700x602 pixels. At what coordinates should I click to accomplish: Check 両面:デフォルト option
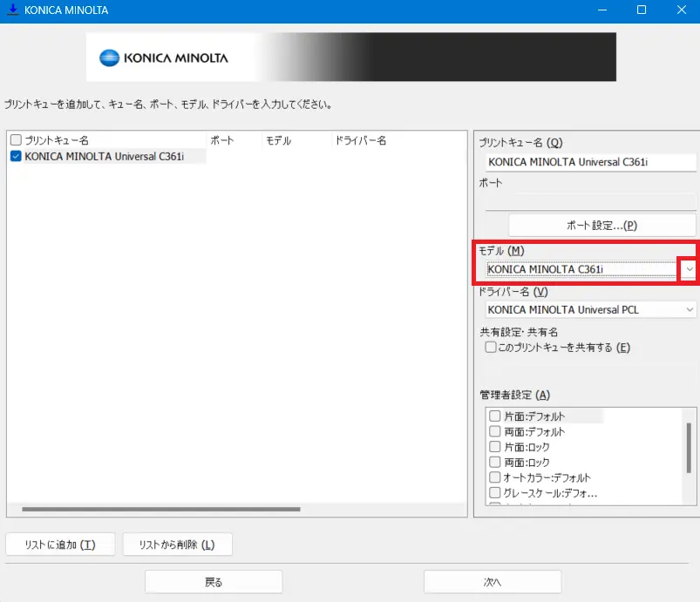click(495, 432)
